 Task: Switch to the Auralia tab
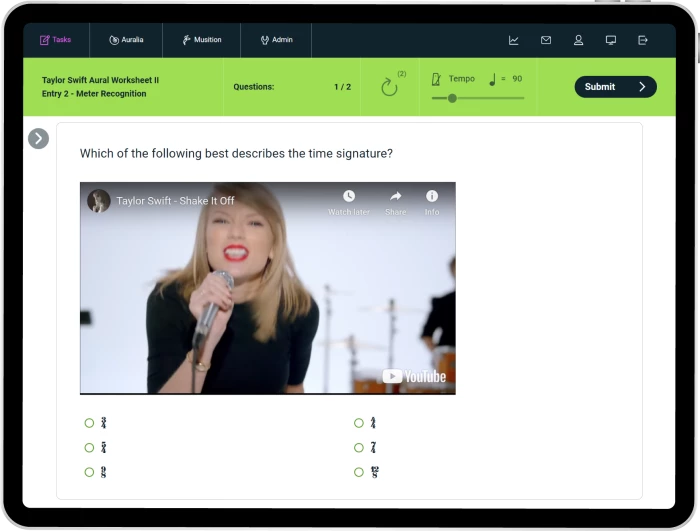click(125, 40)
